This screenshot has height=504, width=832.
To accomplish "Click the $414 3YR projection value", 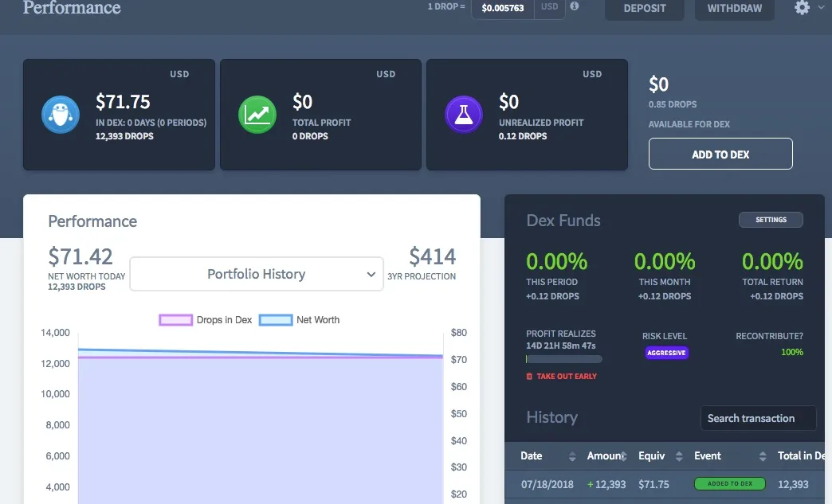I will (433, 256).
